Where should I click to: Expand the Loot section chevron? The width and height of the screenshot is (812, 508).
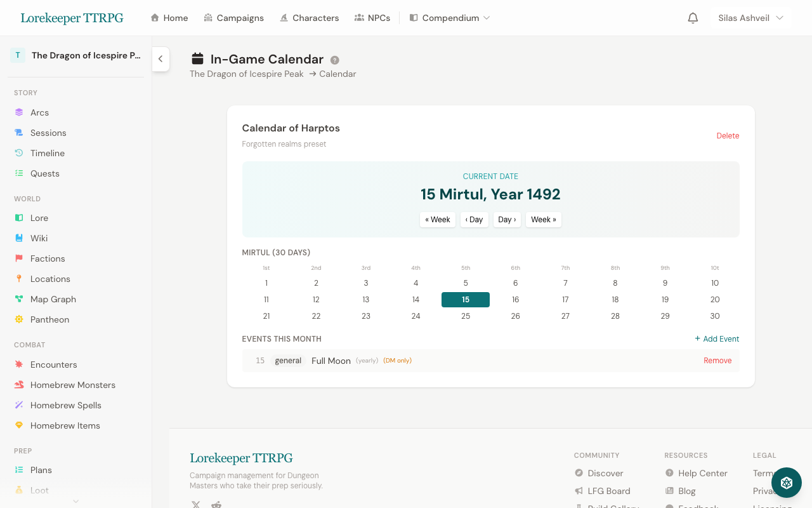tap(75, 501)
